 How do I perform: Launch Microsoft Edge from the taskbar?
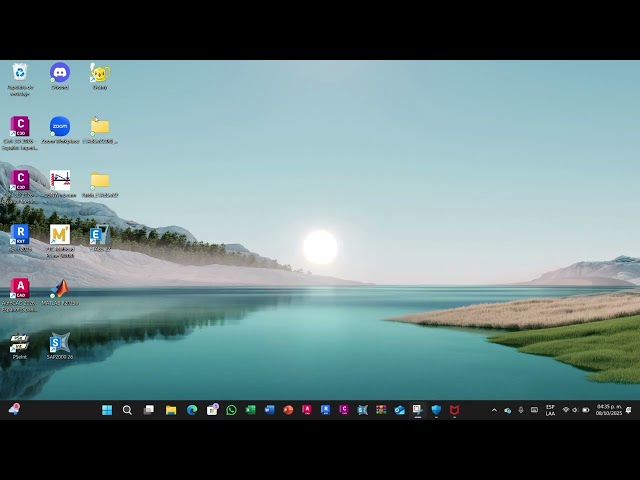pos(192,410)
